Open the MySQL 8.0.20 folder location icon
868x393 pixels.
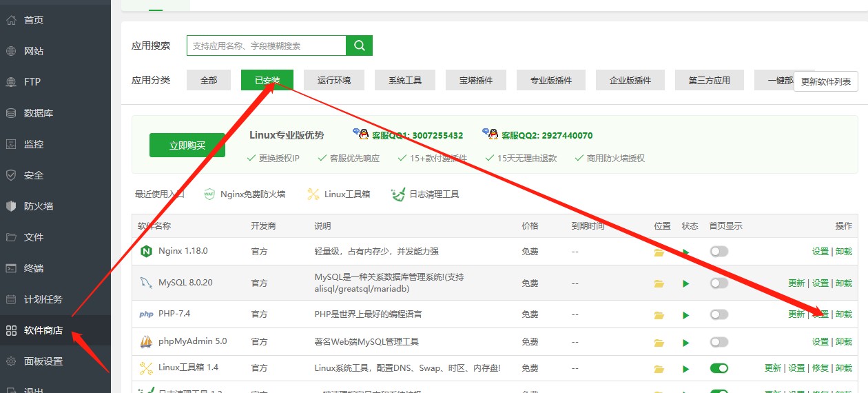tap(659, 283)
